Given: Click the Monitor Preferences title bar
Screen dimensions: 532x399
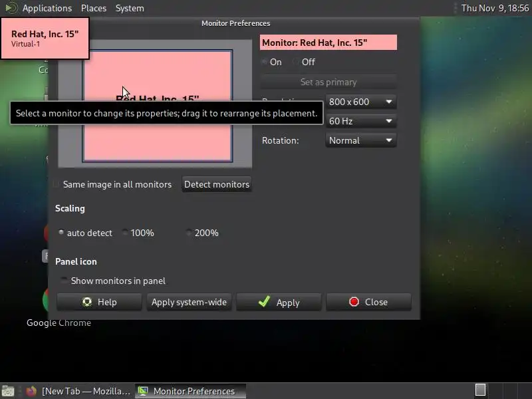Looking at the screenshot, I should click(236, 23).
